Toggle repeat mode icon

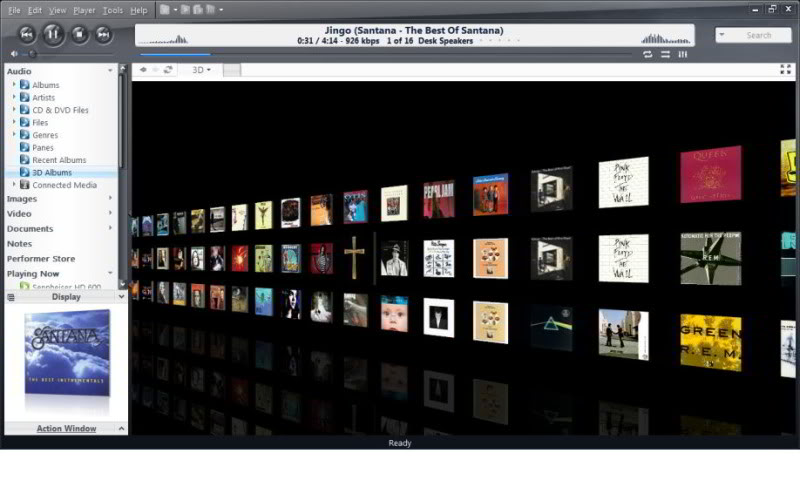click(x=647, y=54)
